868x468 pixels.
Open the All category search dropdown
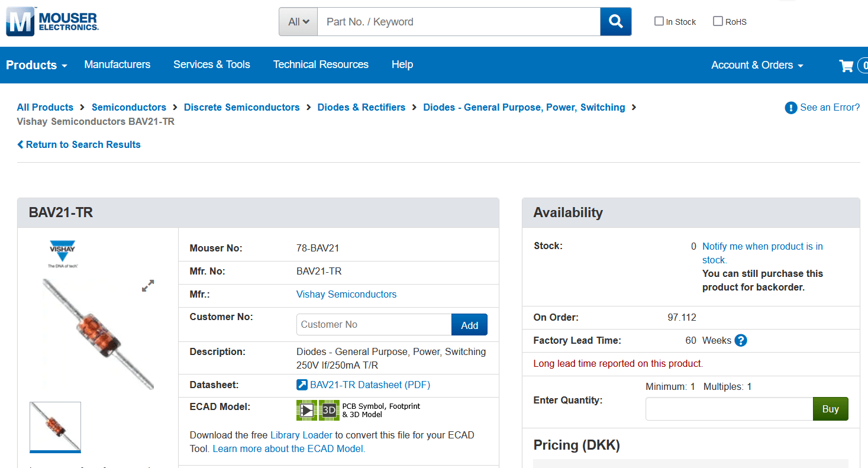point(298,22)
